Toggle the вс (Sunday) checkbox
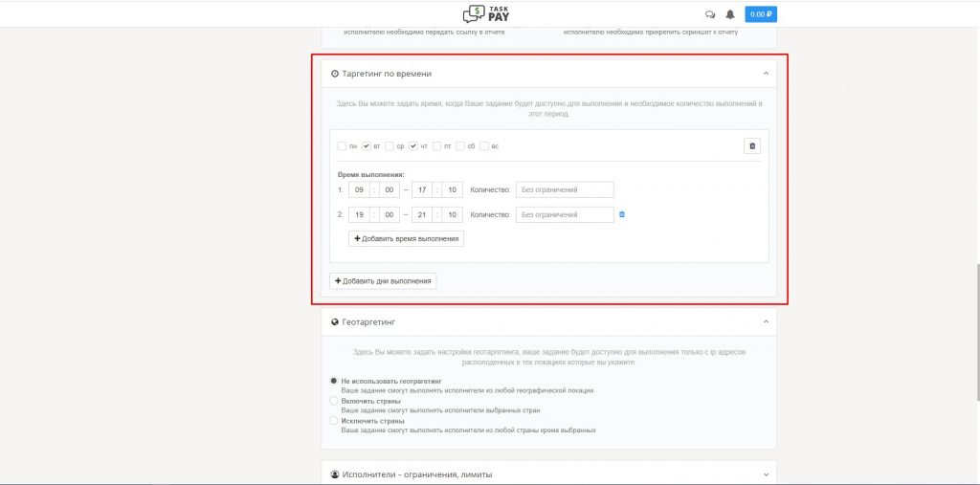Image resolution: width=980 pixels, height=485 pixels. coord(484,146)
